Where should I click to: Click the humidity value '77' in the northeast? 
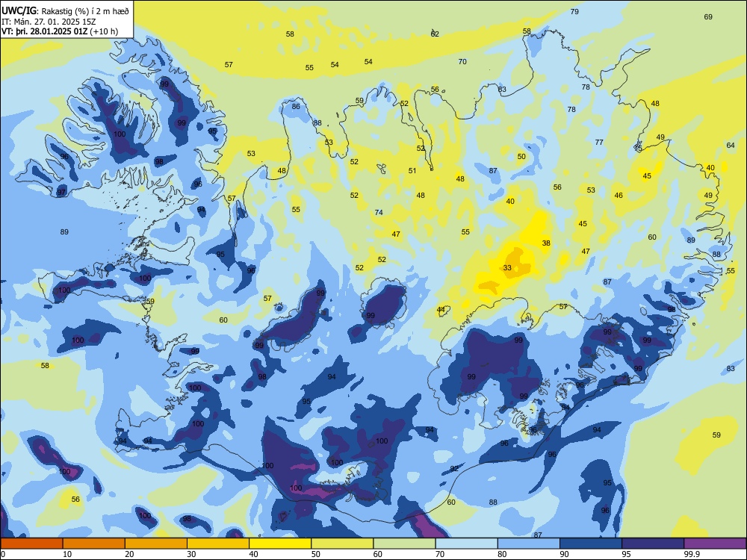(599, 142)
